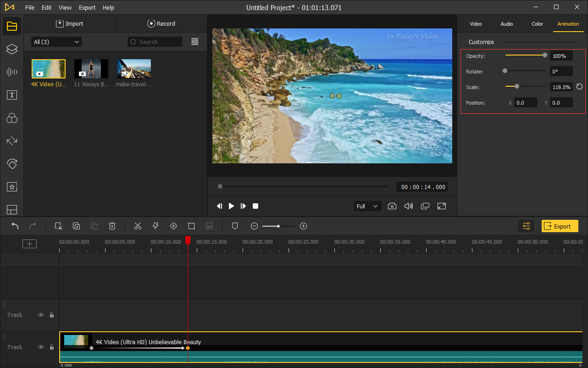This screenshot has width=588, height=368.
Task: Add a marker on the timeline toolbar
Action: click(235, 226)
